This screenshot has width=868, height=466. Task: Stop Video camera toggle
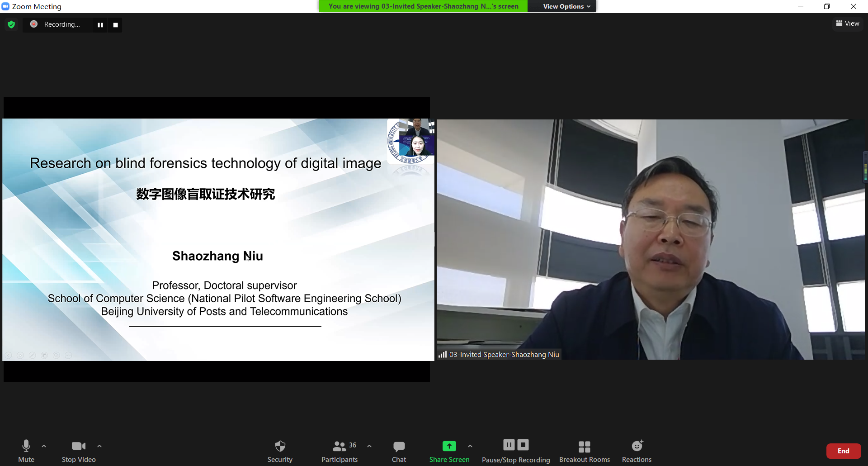(79, 451)
